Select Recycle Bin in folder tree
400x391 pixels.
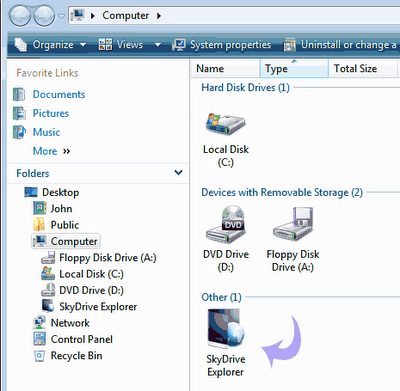[x=76, y=356]
